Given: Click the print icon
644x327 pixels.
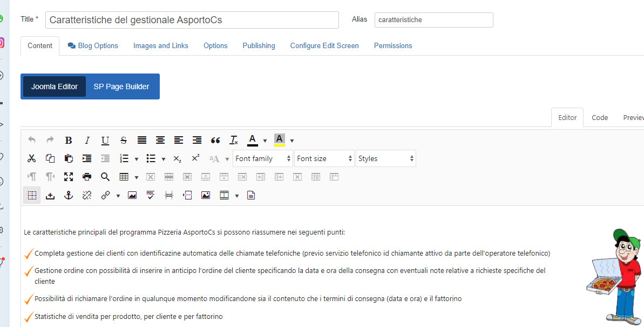Looking at the screenshot, I should pos(87,177).
